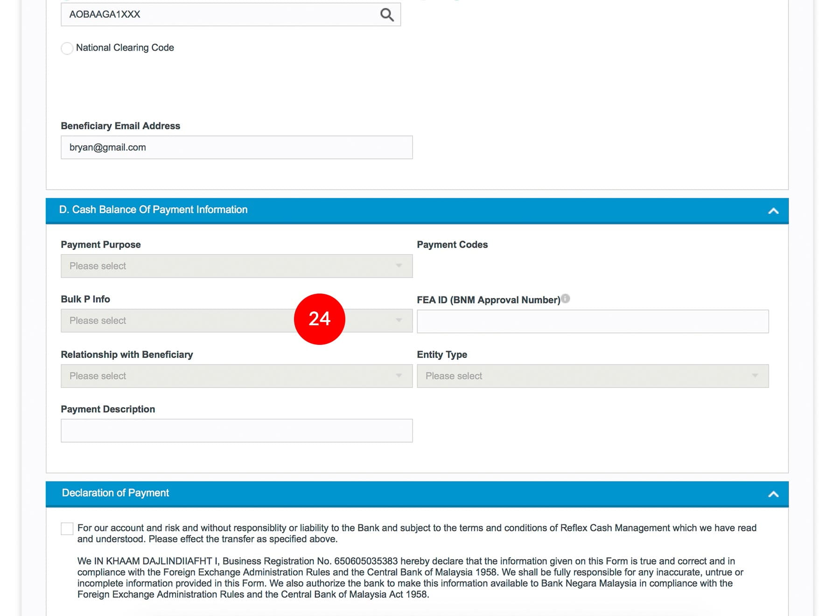Screen dimensions: 840x616
Task: Click the Payment Codes label
Action: (x=452, y=245)
